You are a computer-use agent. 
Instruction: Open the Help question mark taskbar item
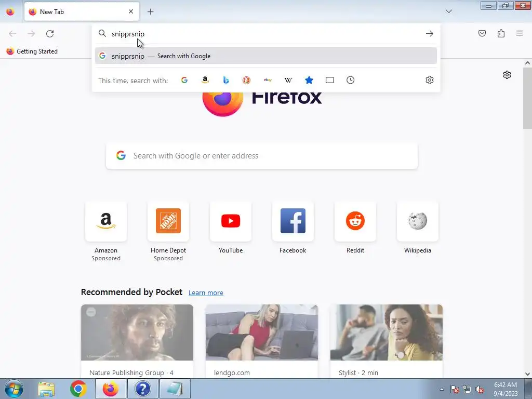(x=142, y=389)
